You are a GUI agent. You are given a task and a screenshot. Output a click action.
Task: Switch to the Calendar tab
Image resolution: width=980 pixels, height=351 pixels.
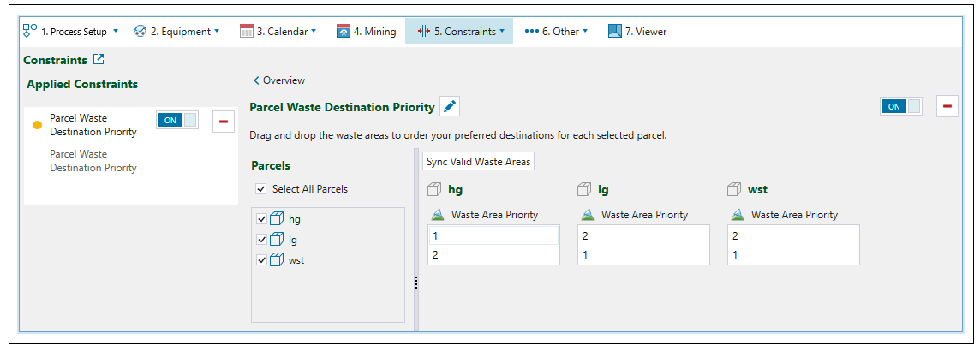click(278, 32)
